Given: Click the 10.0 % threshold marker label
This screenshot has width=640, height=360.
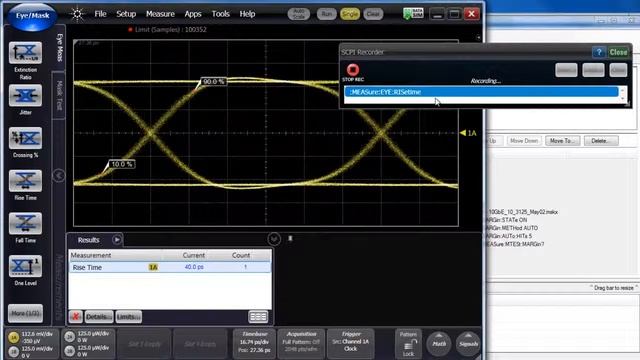Looking at the screenshot, I should (122, 164).
